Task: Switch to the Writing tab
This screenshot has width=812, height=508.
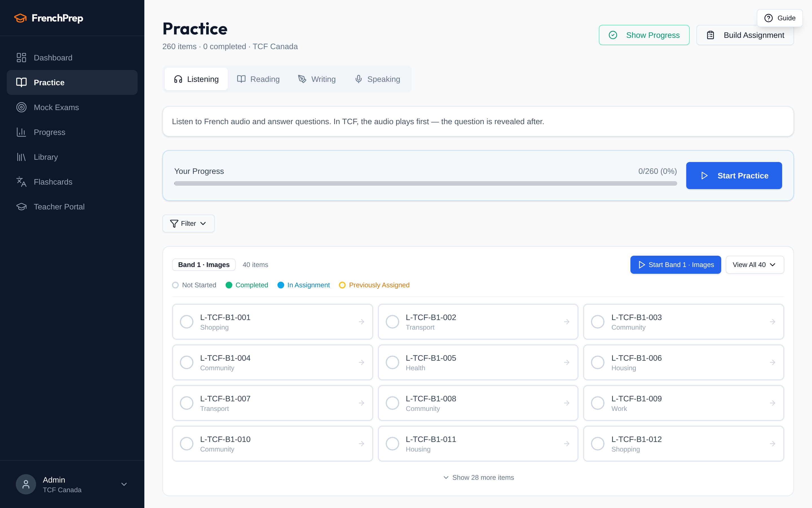Action: [x=317, y=79]
